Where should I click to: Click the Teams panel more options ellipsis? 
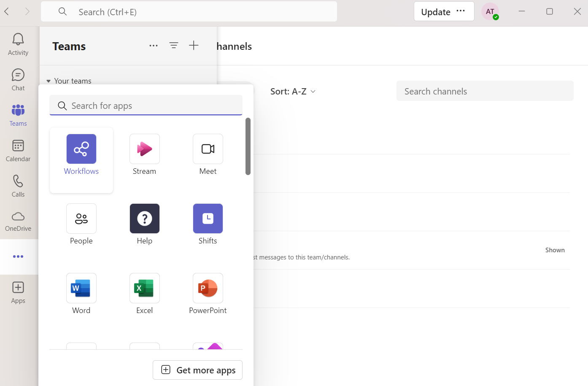[x=154, y=46]
